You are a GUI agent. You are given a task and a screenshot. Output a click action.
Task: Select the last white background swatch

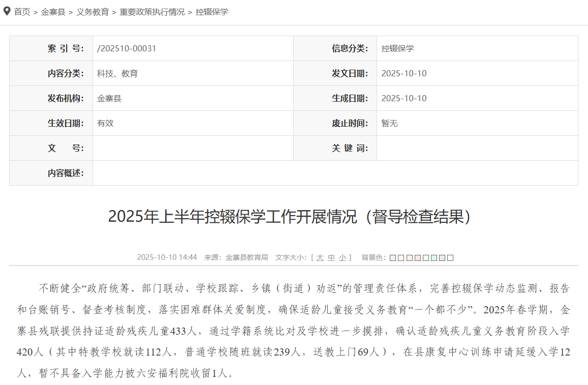point(450,258)
